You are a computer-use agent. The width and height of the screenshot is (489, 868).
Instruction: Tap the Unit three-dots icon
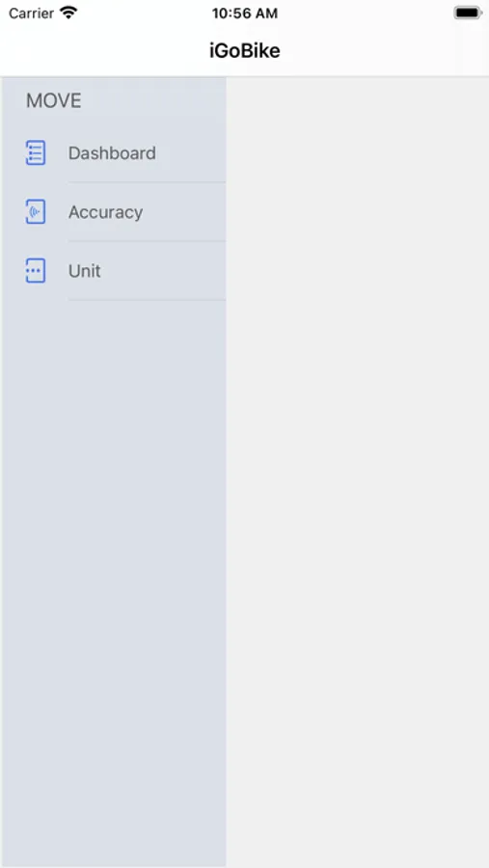tap(36, 271)
